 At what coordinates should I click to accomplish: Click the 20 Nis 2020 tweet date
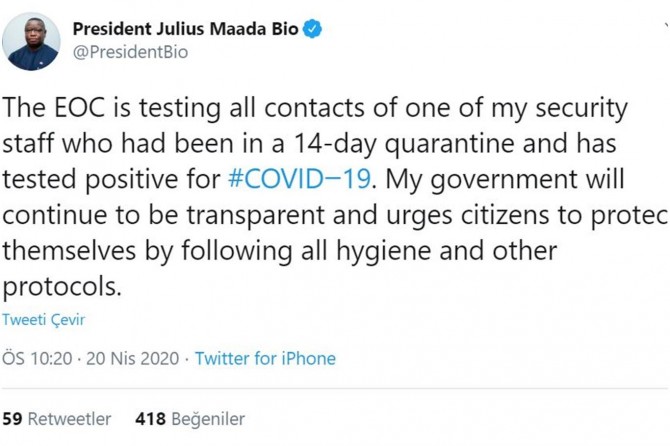(133, 358)
